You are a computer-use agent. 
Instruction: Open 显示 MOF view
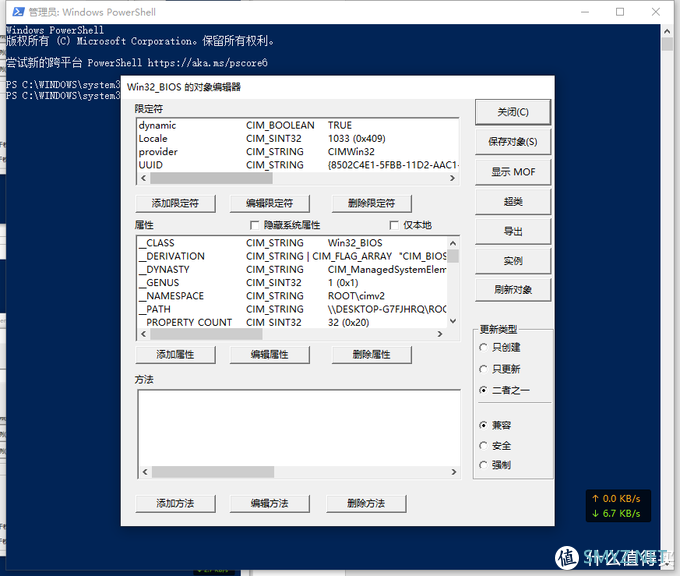[x=513, y=172]
